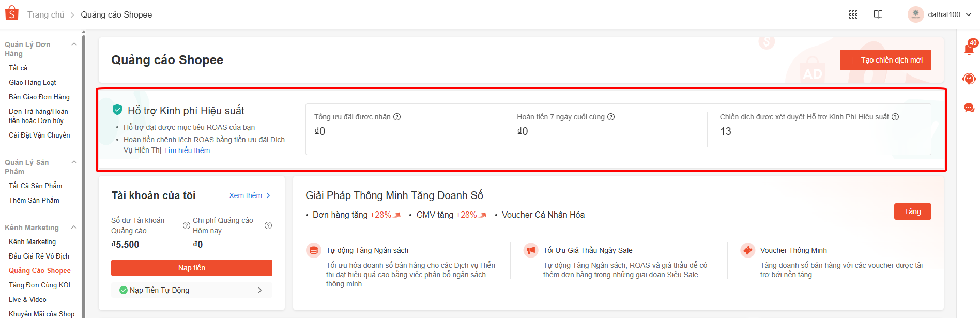Image resolution: width=980 pixels, height=318 pixels.
Task: Click help icon next to Tổng ưu đãi được nhận
Action: pyautogui.click(x=397, y=117)
